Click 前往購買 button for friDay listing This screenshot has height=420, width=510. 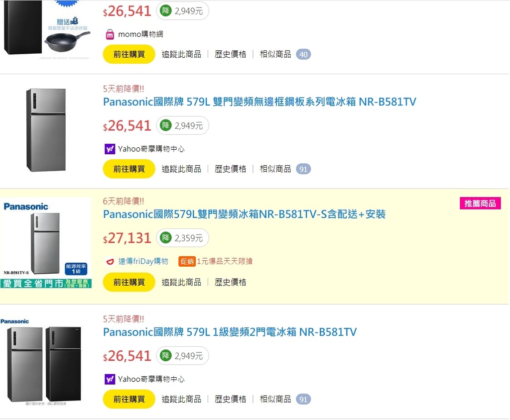(129, 282)
